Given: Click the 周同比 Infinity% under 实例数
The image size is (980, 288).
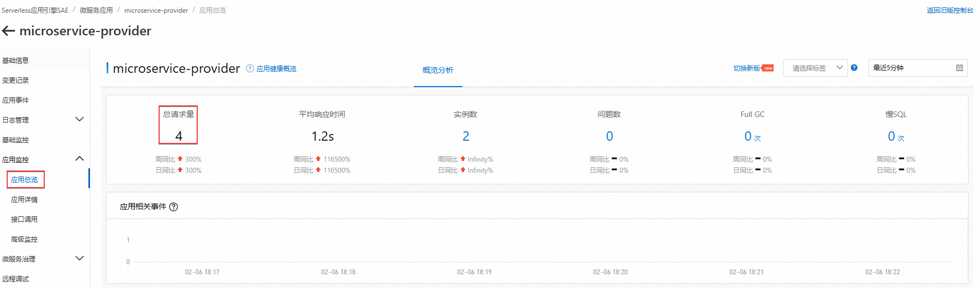Looking at the screenshot, I should pyautogui.click(x=466, y=159).
